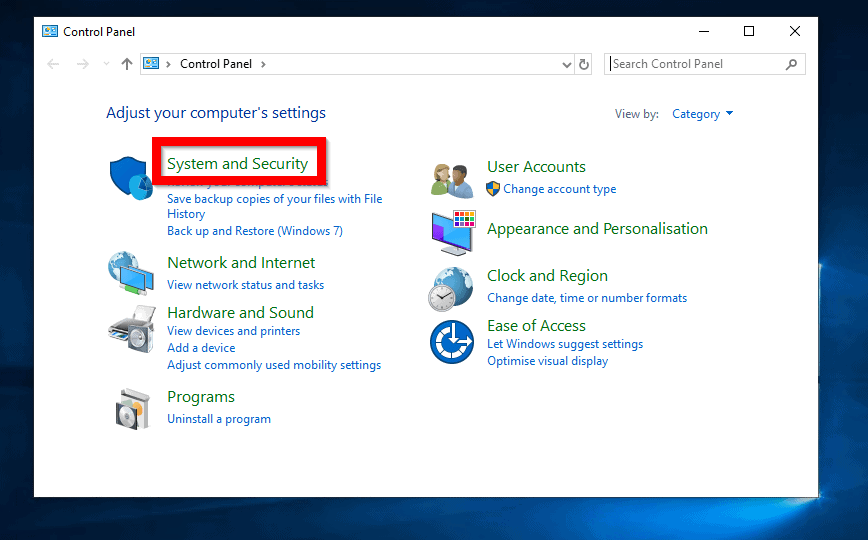Click Change account type link

click(559, 189)
